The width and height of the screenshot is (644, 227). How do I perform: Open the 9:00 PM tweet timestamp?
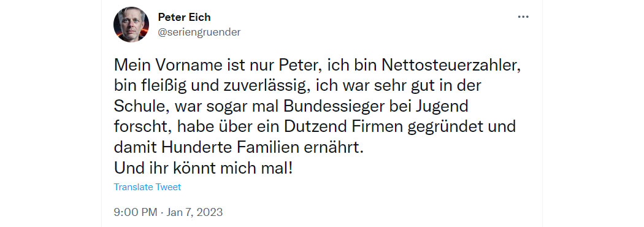click(136, 212)
